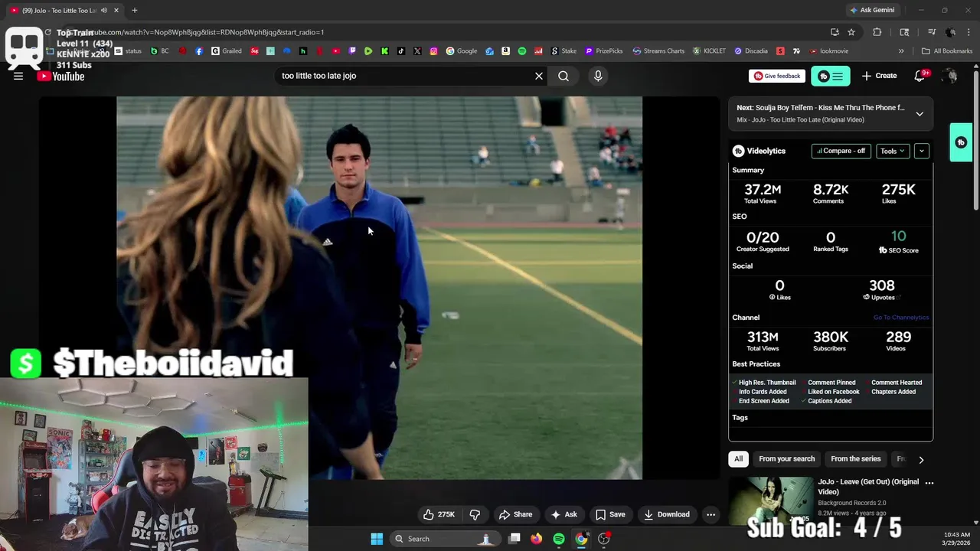980x551 pixels.
Task: Open the Facebook bookmark
Action: (x=199, y=51)
